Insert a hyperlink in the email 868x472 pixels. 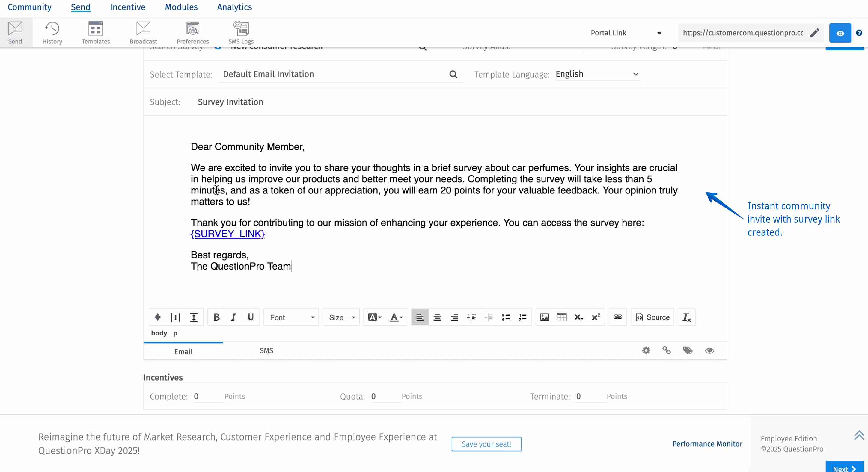[617, 317]
